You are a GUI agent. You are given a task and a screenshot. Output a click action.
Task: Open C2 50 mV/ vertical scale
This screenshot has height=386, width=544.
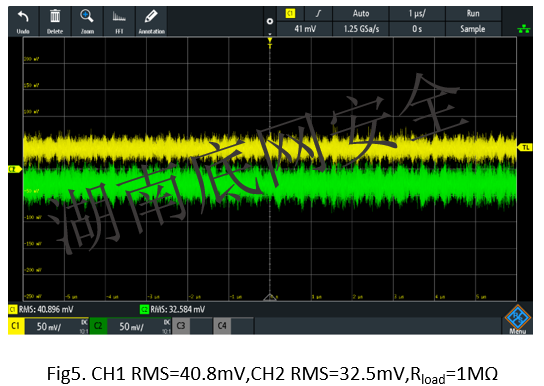[x=131, y=326]
